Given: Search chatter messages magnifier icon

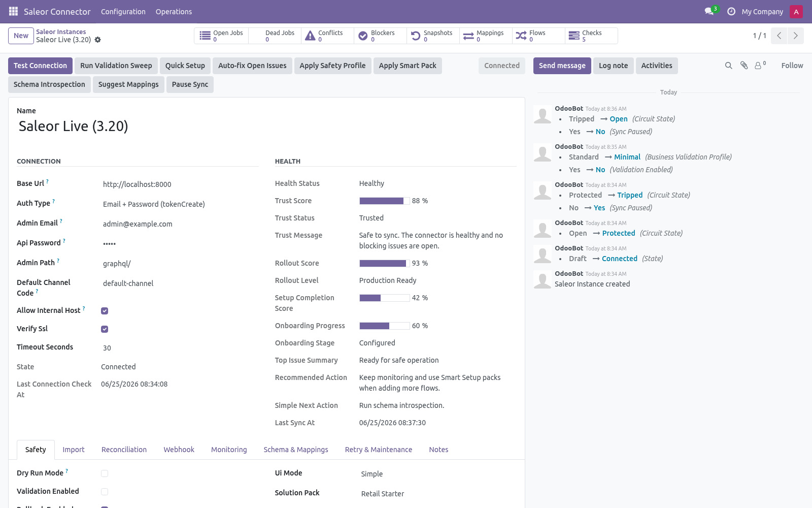Looking at the screenshot, I should tap(729, 66).
